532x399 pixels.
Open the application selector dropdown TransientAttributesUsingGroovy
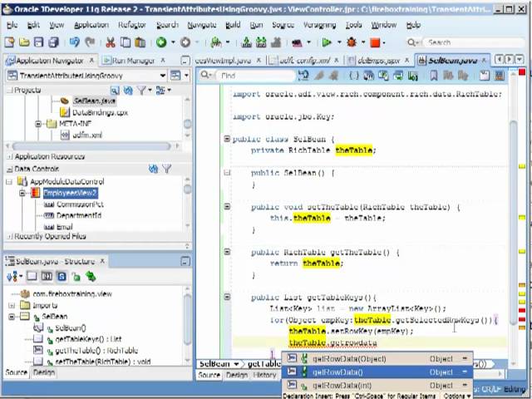(163, 76)
